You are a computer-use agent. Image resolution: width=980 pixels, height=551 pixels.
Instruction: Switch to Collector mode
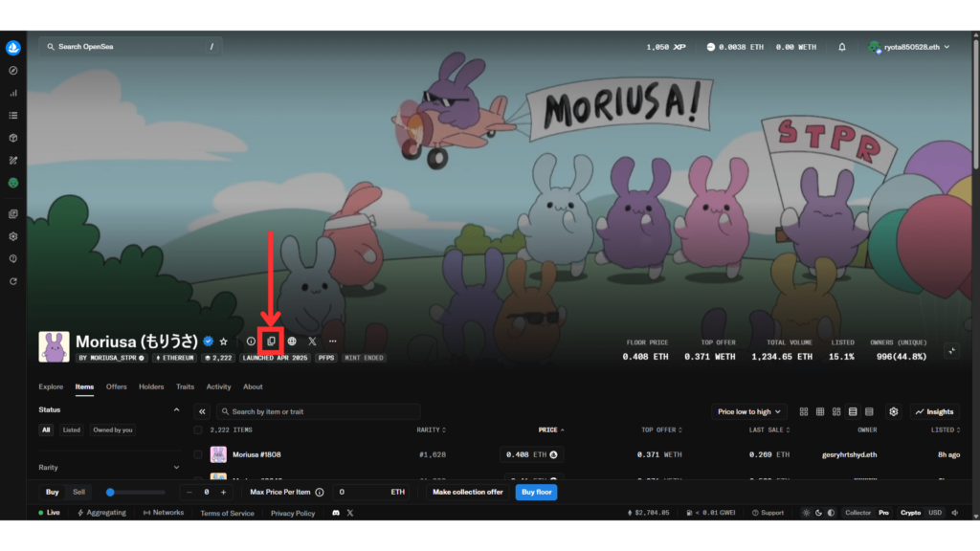coord(857,513)
